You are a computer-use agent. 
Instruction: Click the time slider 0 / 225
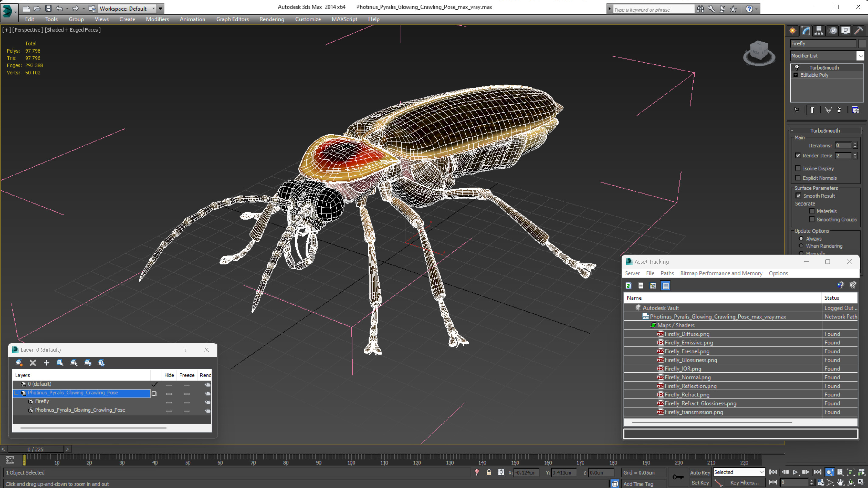coord(35,449)
